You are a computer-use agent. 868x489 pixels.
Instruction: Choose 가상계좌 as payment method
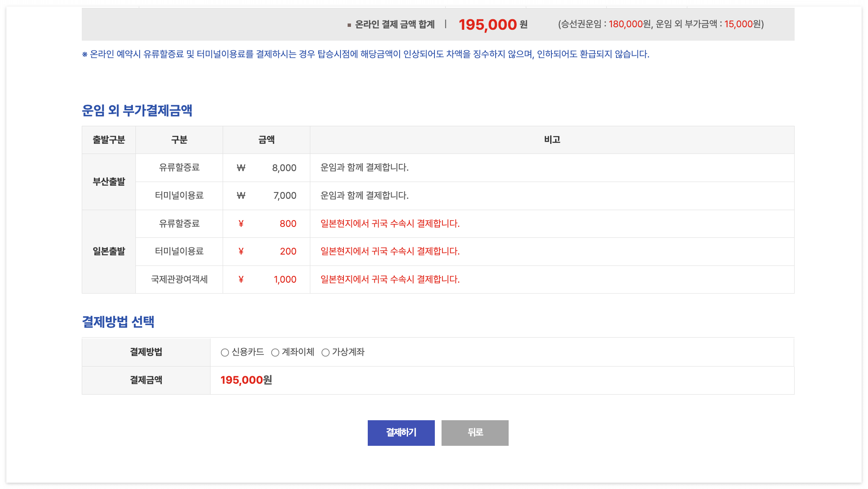coord(325,352)
